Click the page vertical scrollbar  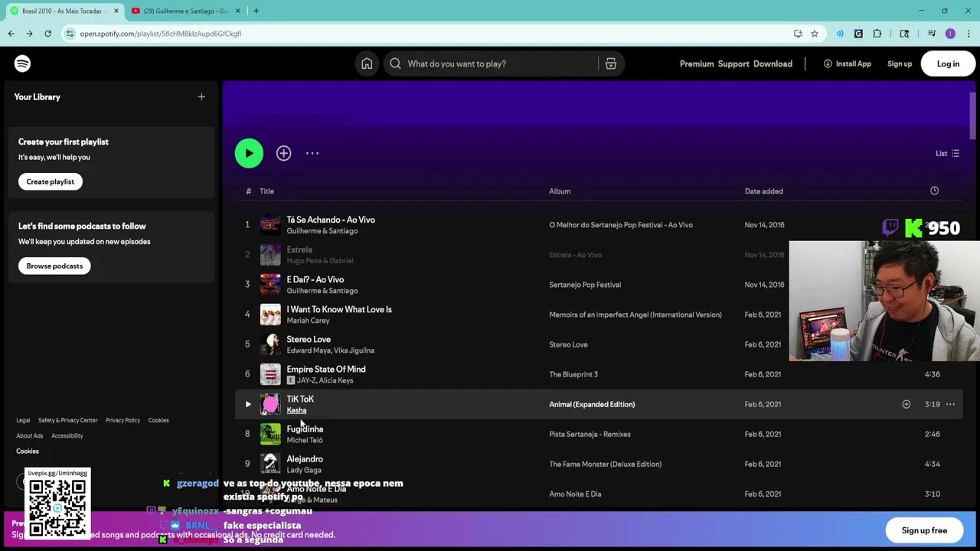[x=972, y=115]
